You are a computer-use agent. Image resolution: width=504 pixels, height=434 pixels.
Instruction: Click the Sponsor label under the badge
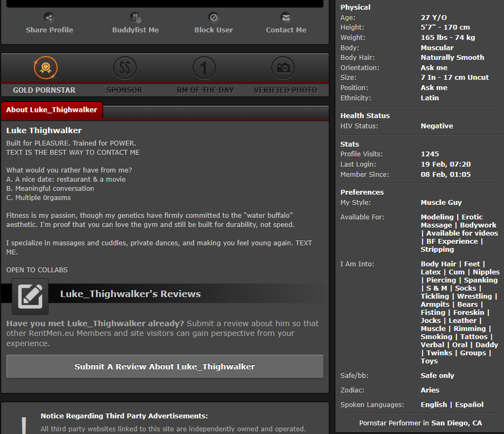124,90
